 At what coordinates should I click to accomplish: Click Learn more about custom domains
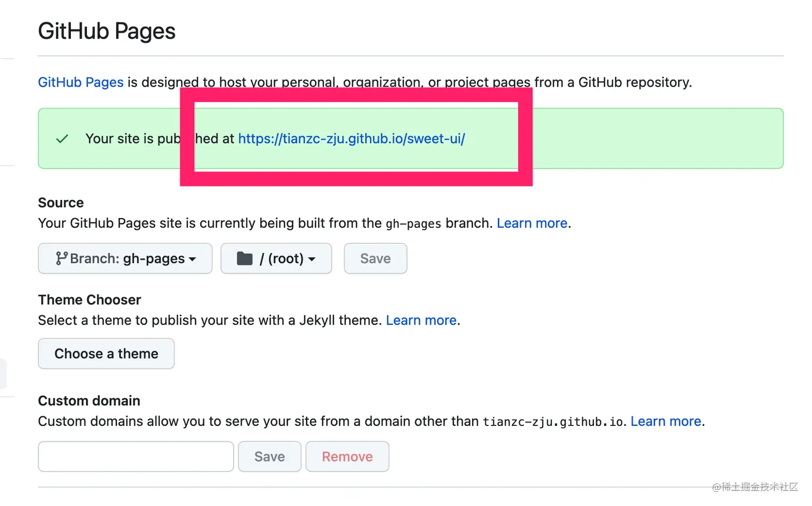click(665, 421)
